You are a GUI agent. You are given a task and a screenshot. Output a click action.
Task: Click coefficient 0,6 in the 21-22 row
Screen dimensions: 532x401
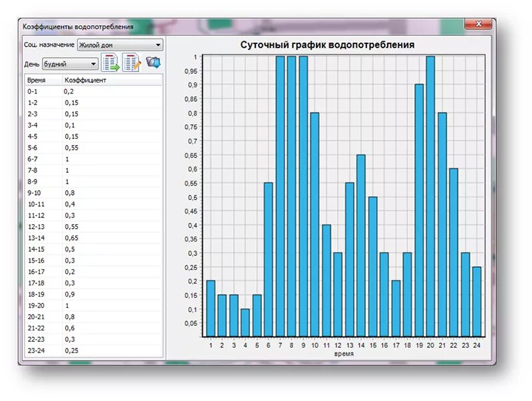click(70, 328)
